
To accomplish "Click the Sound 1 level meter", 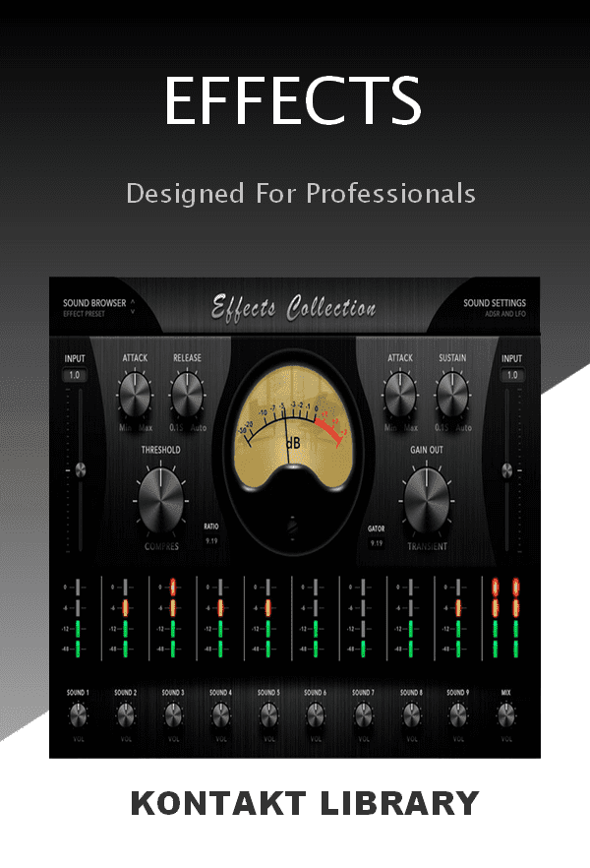I will [77, 618].
